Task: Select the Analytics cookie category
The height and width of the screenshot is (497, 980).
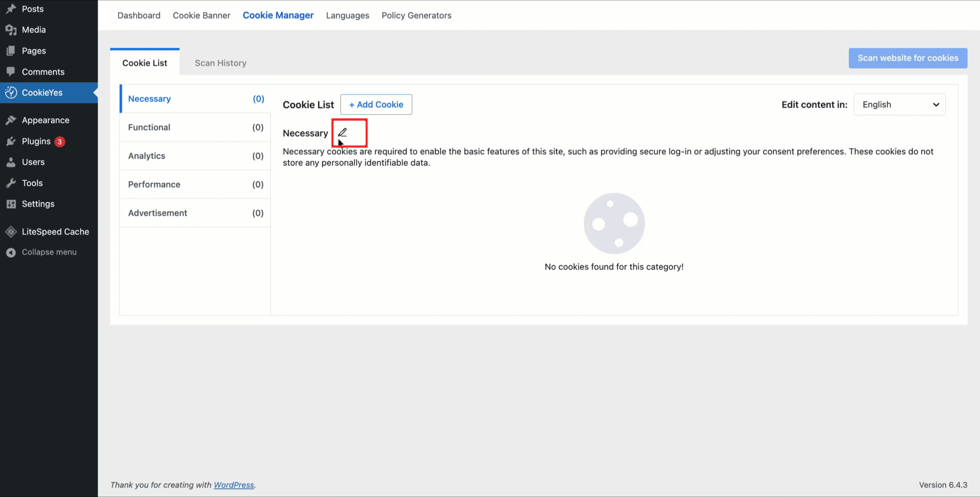Action: [195, 156]
